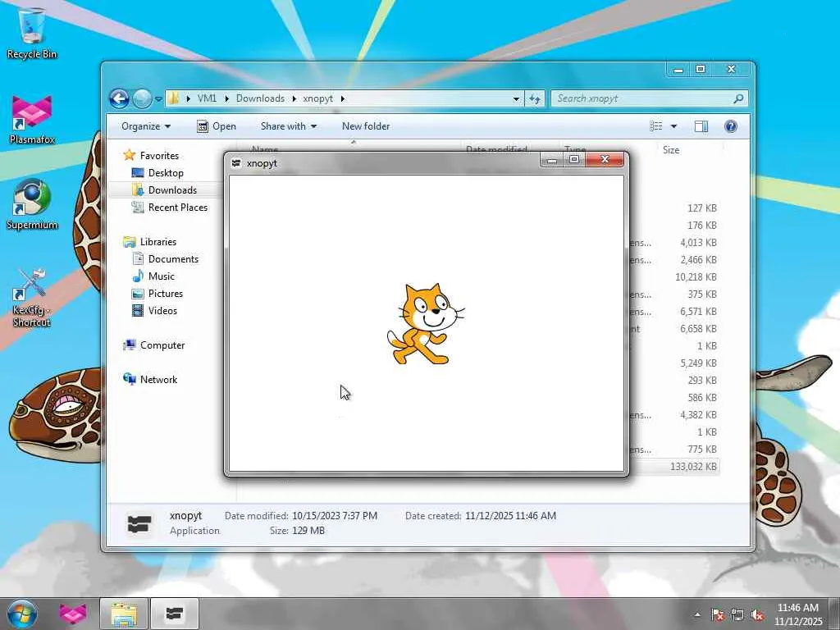Image resolution: width=840 pixels, height=630 pixels.
Task: Click the Search xnopyt input field
Action: pos(641,98)
